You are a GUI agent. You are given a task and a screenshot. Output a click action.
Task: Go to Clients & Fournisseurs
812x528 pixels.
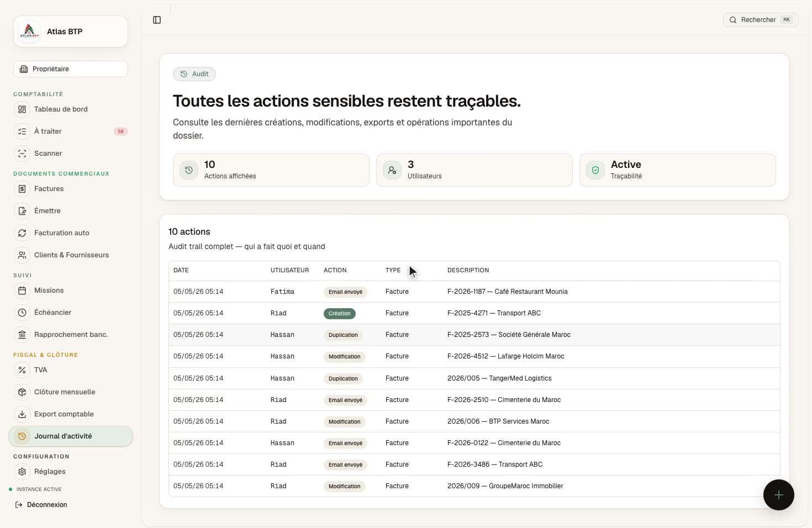pyautogui.click(x=71, y=255)
